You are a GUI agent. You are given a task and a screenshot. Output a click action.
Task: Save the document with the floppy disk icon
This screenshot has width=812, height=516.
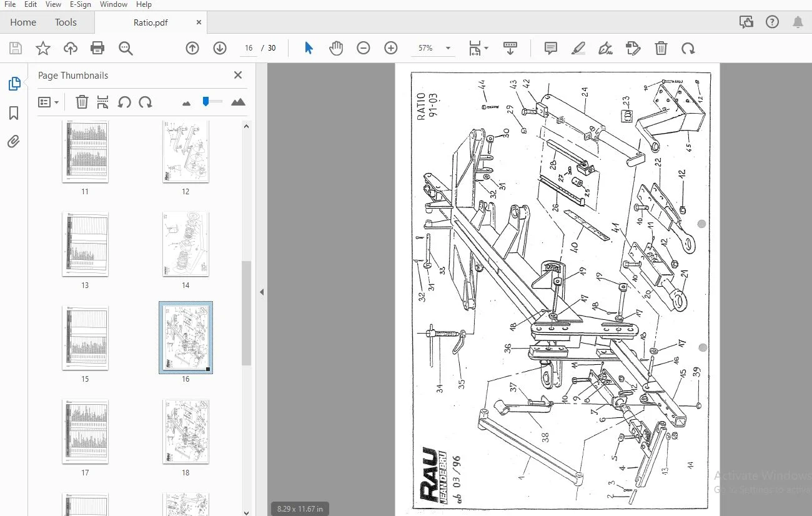click(16, 48)
